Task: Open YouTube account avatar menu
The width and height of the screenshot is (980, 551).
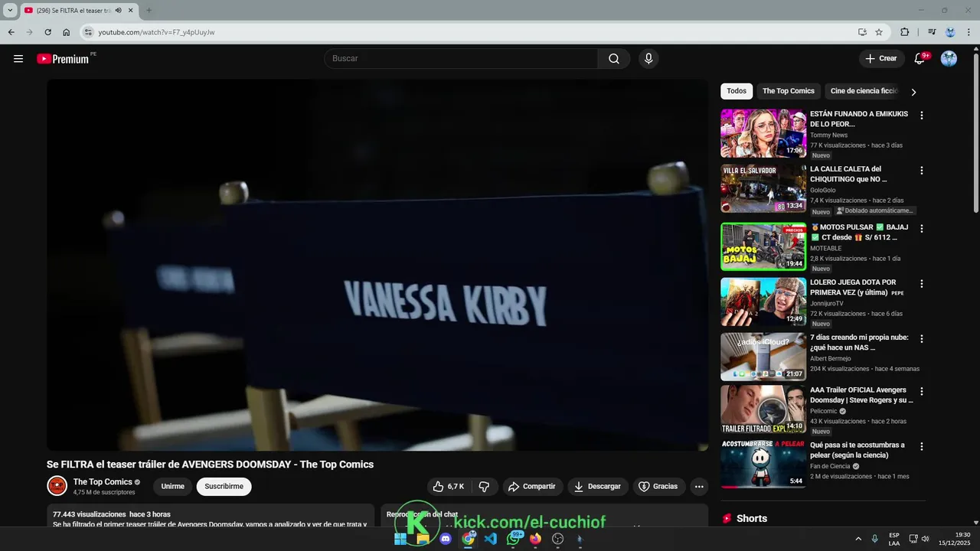Action: [x=949, y=59]
